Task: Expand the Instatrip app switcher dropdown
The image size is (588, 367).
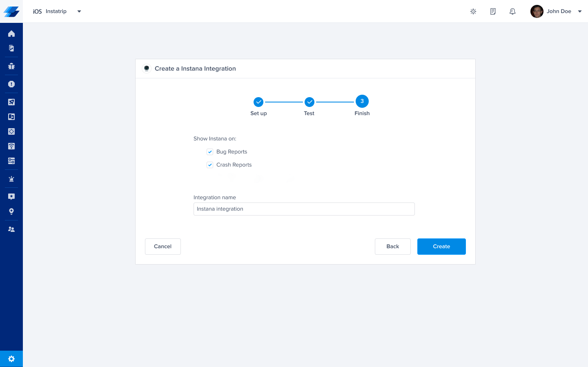Action: [x=79, y=11]
